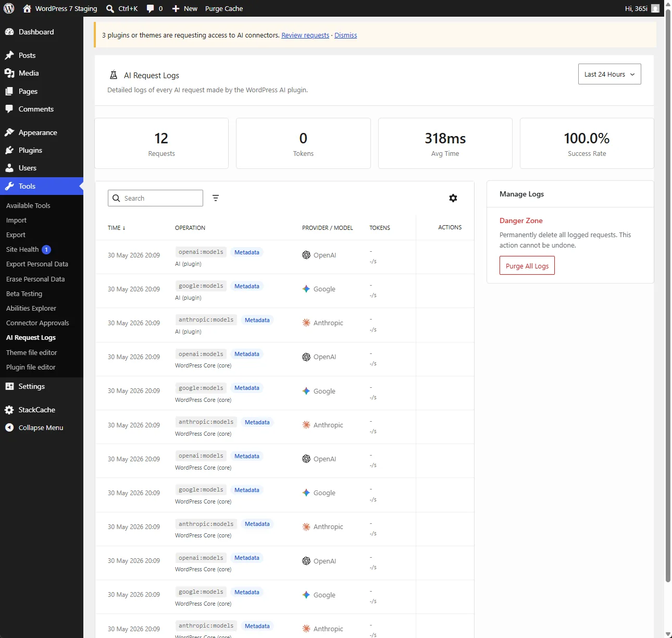Focus the Search logs input field
Screen dimensions: 672x638
point(155,198)
